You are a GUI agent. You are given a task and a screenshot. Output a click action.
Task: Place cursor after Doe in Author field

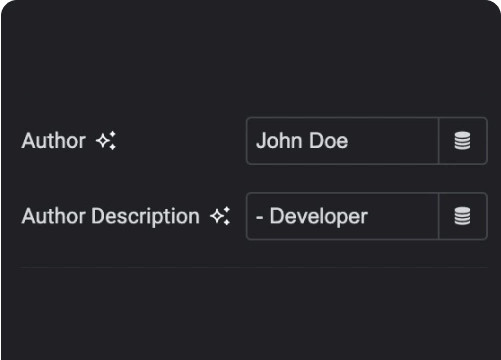[350, 141]
